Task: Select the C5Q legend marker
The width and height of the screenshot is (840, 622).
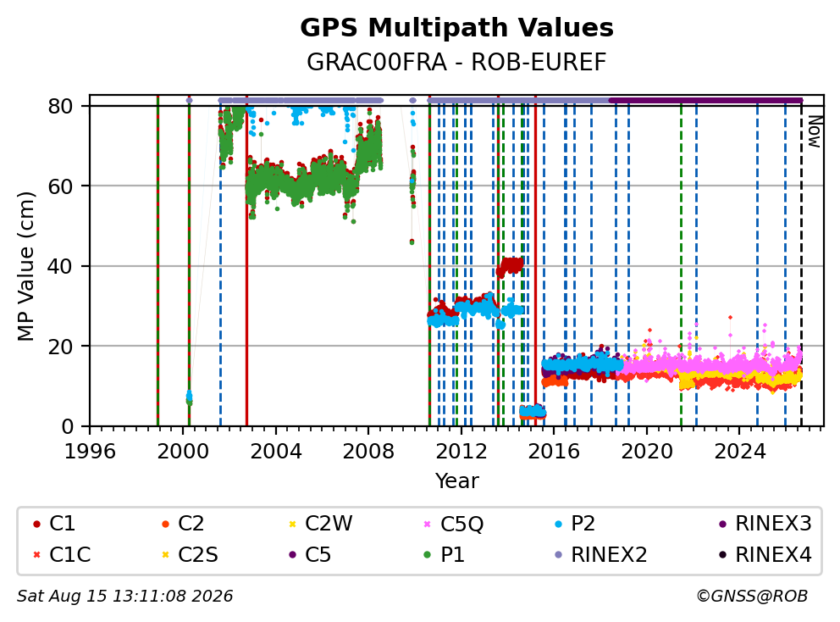Action: click(428, 524)
